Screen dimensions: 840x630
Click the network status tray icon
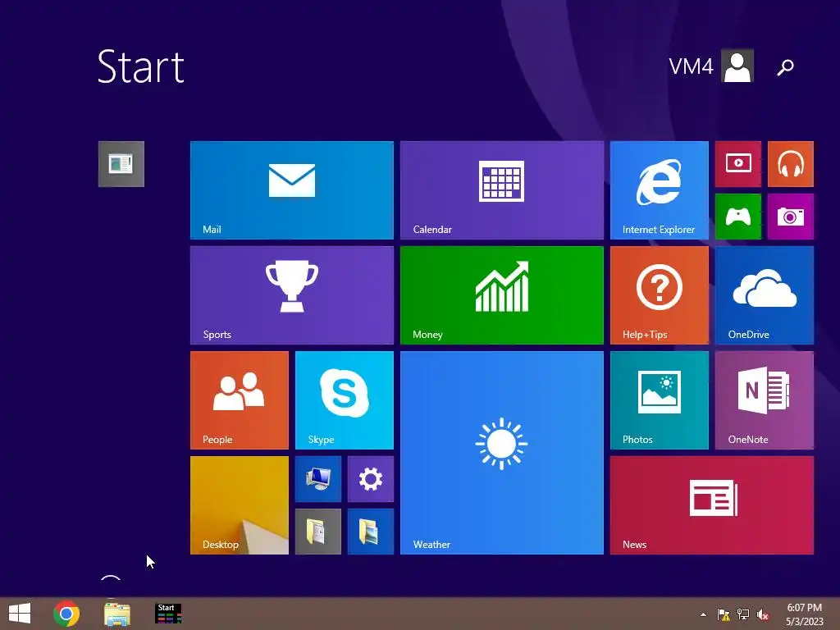pyautogui.click(x=743, y=614)
